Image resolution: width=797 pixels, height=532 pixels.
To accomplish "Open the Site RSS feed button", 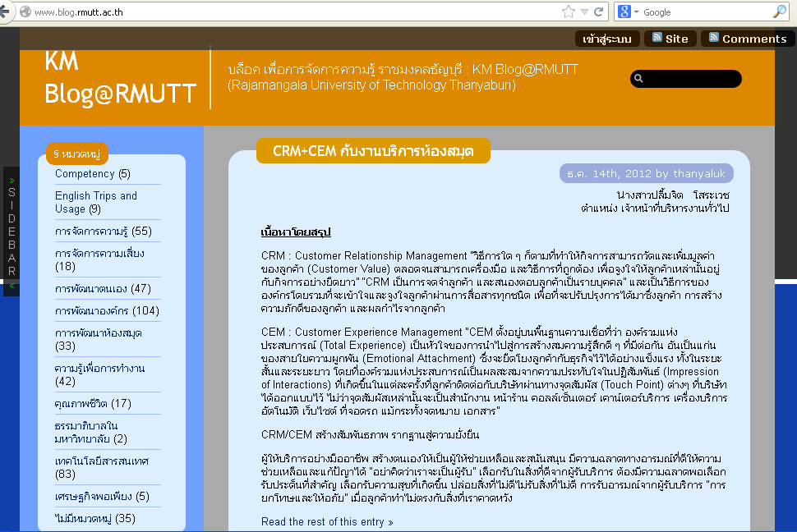I will click(670, 39).
